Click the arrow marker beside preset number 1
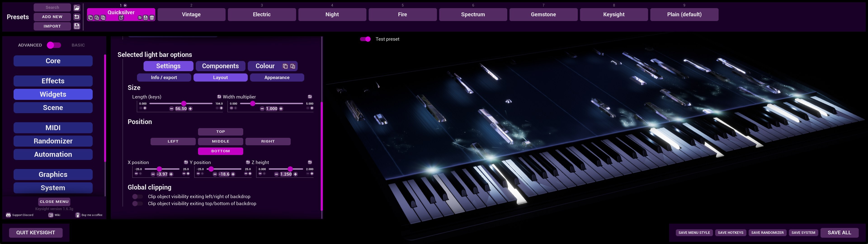The image size is (868, 244). tap(125, 5)
